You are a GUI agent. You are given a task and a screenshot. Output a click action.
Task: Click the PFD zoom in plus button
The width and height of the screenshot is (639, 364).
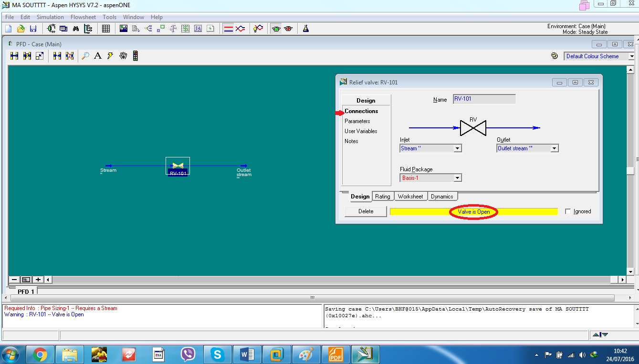coord(38,280)
